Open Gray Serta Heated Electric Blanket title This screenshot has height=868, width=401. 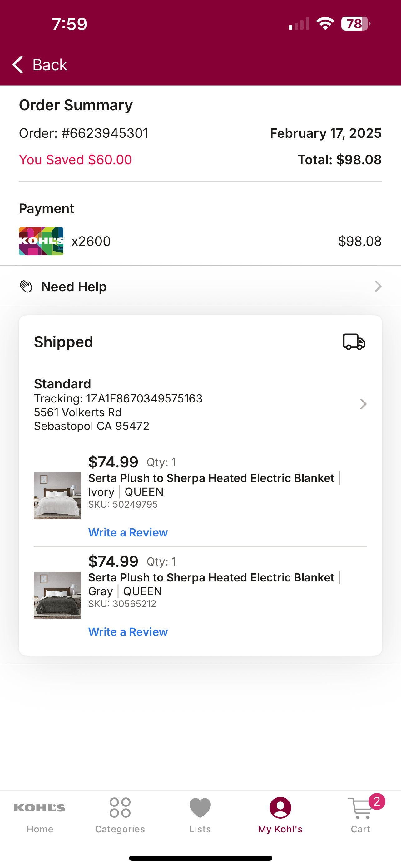tap(211, 577)
